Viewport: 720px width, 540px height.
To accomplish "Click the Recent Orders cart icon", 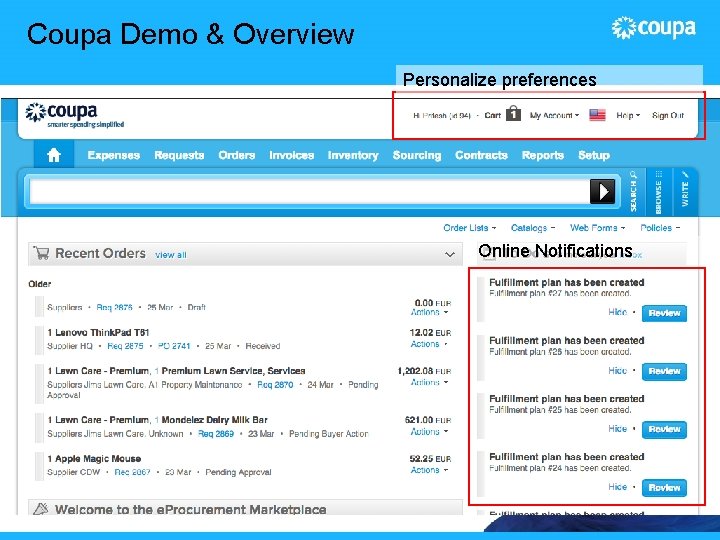I will coord(41,253).
